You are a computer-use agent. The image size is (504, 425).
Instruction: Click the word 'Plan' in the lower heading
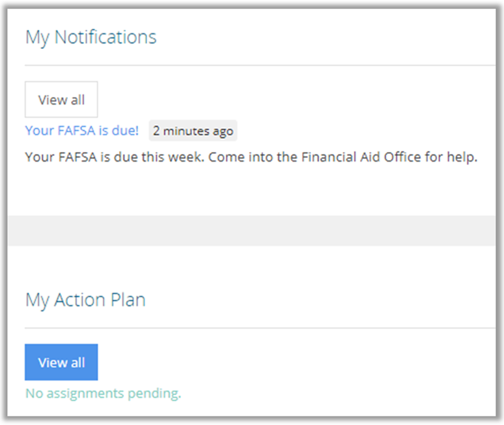[128, 300]
